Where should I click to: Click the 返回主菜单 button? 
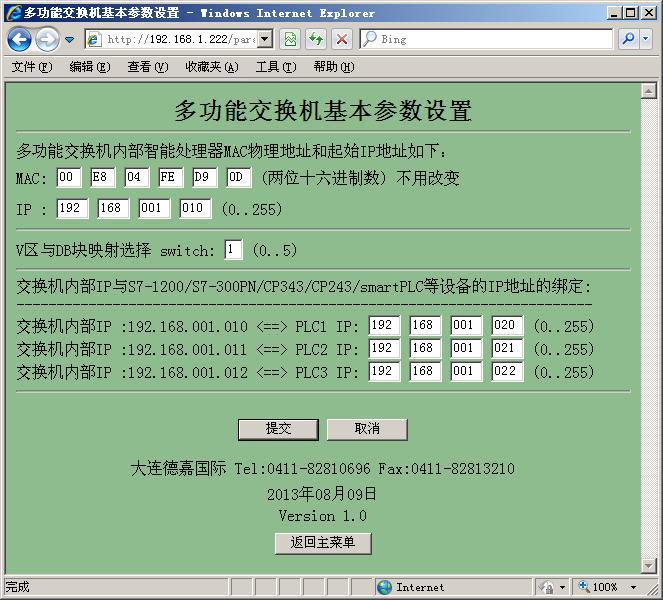[x=323, y=543]
